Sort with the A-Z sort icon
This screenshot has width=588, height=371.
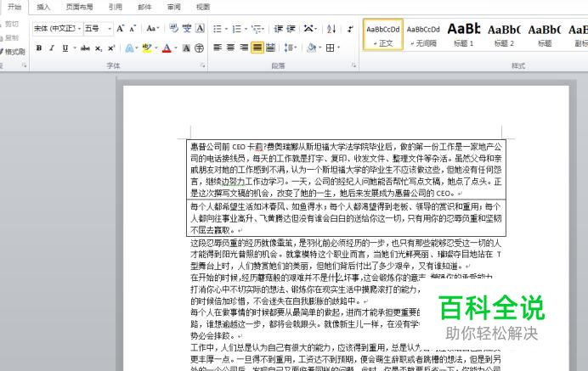[x=331, y=29]
